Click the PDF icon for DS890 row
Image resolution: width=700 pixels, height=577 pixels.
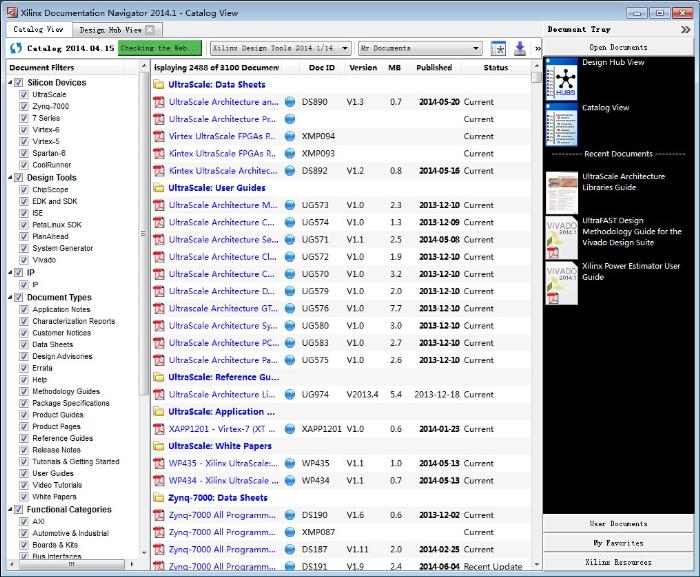(x=158, y=102)
